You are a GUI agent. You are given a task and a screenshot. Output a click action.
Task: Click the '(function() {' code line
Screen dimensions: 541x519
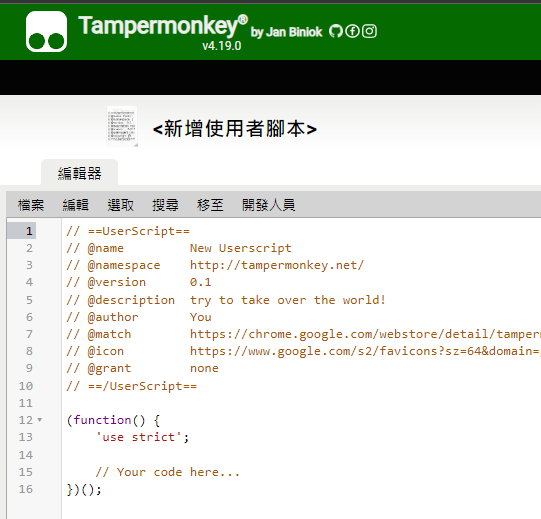coord(113,420)
